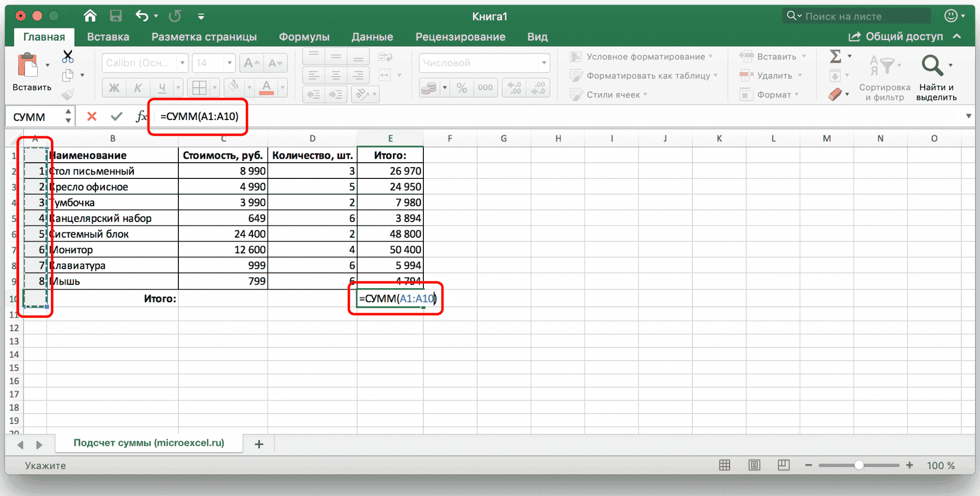Open the number format Числовой dropdown
The width and height of the screenshot is (980, 496).
pyautogui.click(x=543, y=63)
